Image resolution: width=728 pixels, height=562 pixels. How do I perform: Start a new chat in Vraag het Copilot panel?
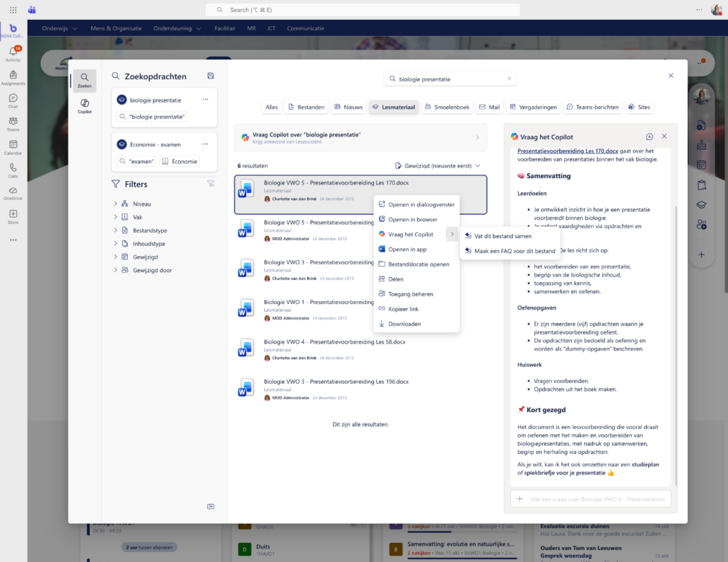(649, 136)
